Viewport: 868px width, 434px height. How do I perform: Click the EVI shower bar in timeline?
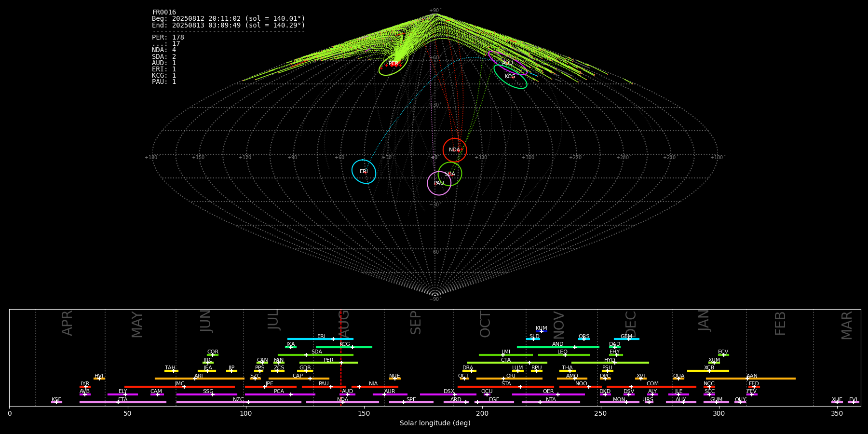coord(854,402)
